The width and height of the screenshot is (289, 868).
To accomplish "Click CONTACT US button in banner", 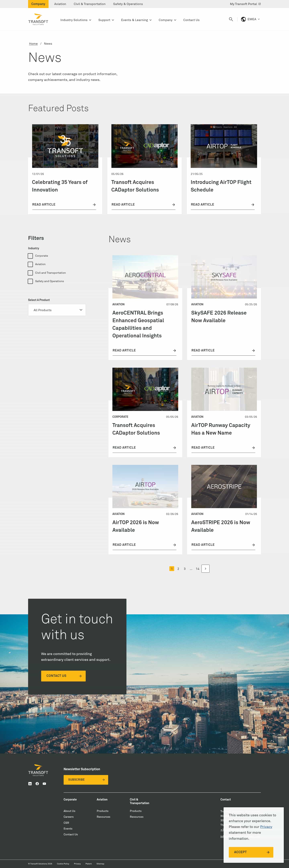I will (63, 676).
